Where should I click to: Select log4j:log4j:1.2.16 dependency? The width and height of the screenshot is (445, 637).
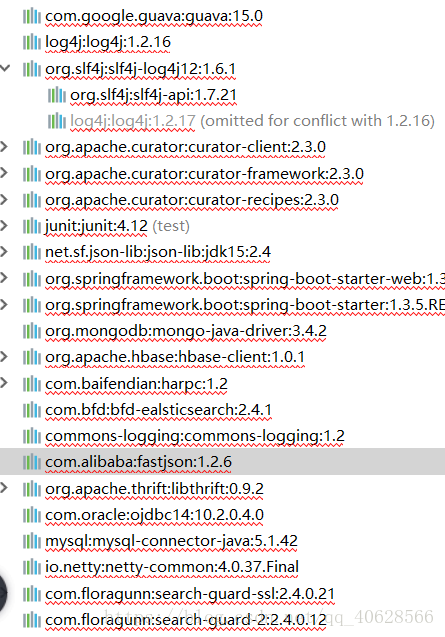[108, 42]
